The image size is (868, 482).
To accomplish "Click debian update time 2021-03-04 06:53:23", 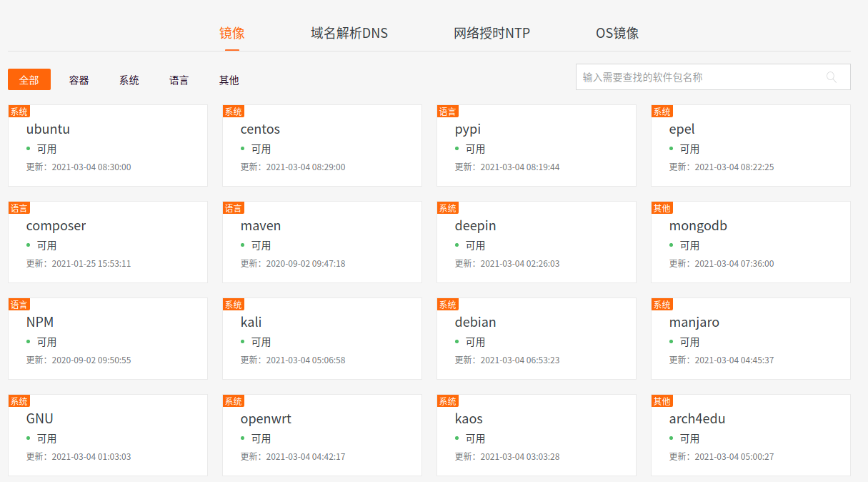I will pyautogui.click(x=520, y=360).
